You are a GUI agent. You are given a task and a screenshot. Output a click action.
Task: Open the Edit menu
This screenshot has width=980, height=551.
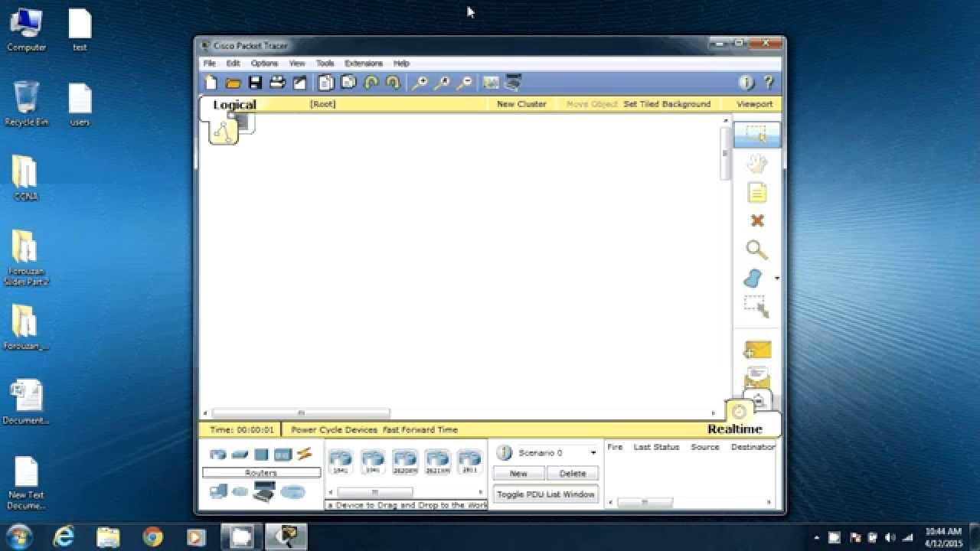tap(233, 64)
